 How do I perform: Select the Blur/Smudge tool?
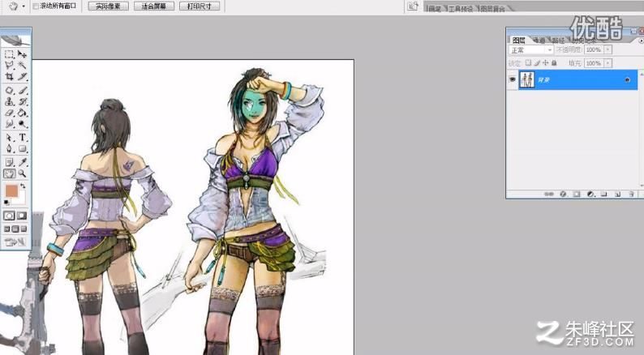coord(9,123)
